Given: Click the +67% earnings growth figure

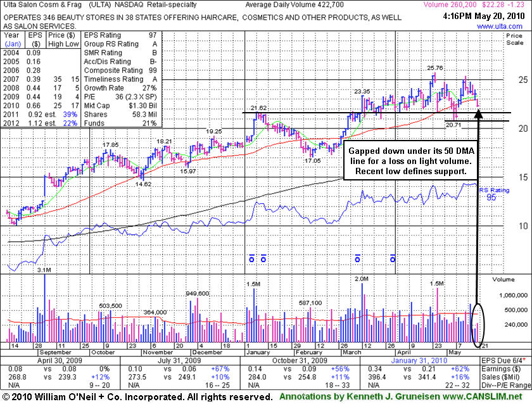Looking at the screenshot, I should [220, 369].
